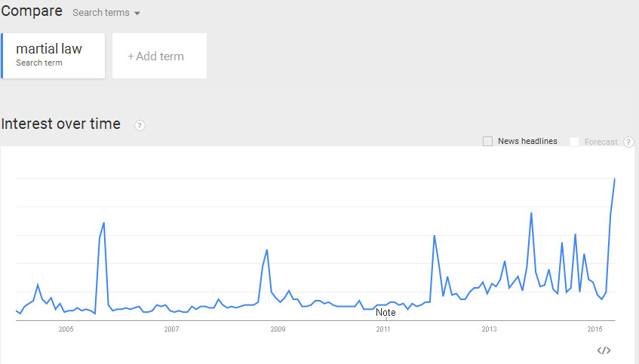Open the Note marker on the timeline
The image size is (639, 364).
[386, 312]
